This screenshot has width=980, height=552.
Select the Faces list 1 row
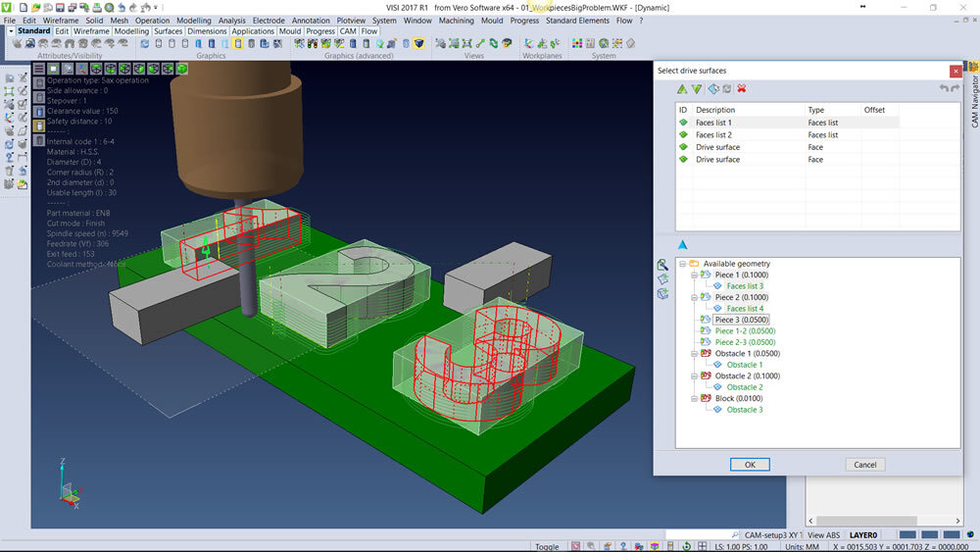click(788, 123)
